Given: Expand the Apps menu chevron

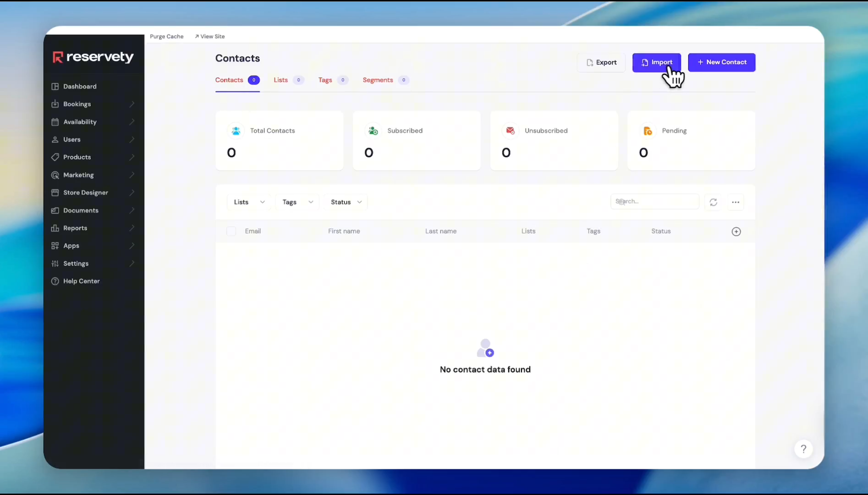Looking at the screenshot, I should pyautogui.click(x=132, y=246).
